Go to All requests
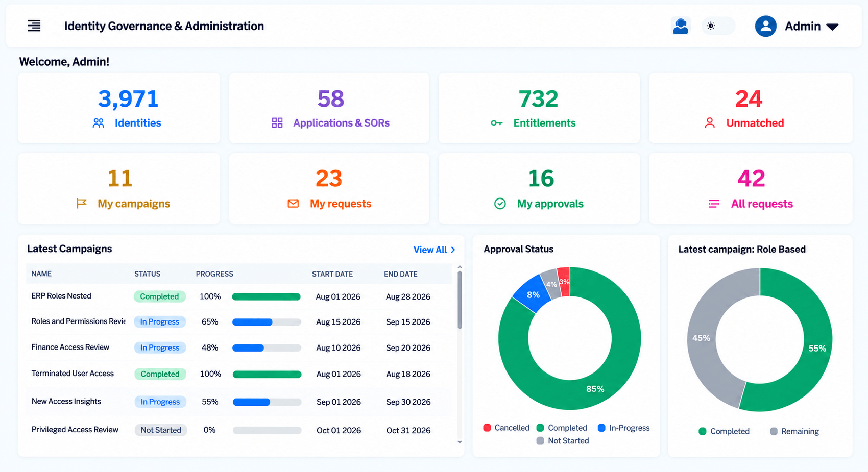 pyautogui.click(x=762, y=204)
